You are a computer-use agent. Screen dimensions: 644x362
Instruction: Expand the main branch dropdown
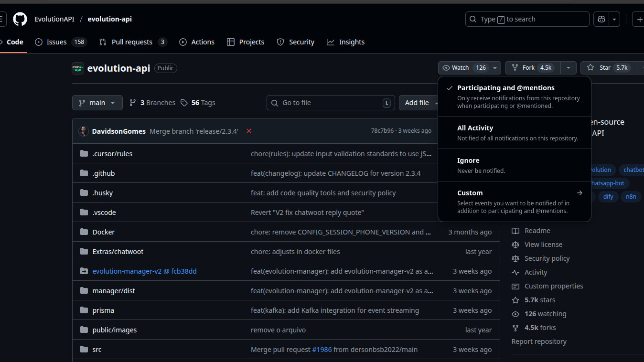click(97, 103)
